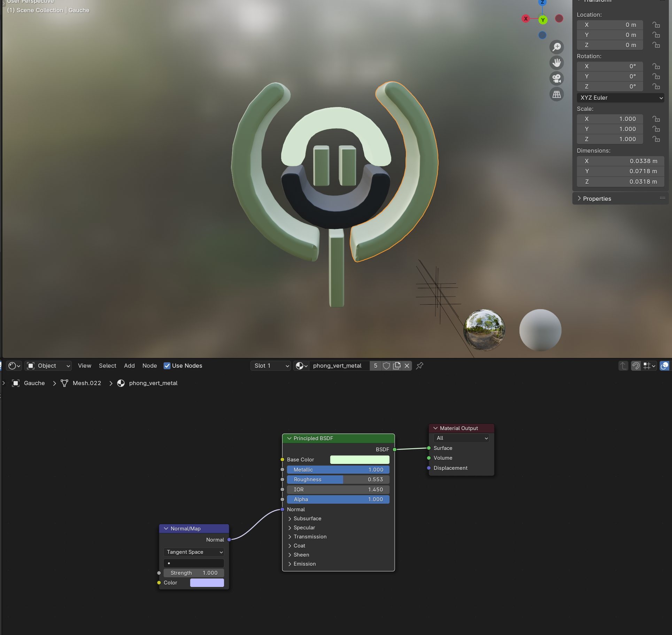672x635 pixels.
Task: Open the Slot 1 dropdown
Action: click(271, 366)
